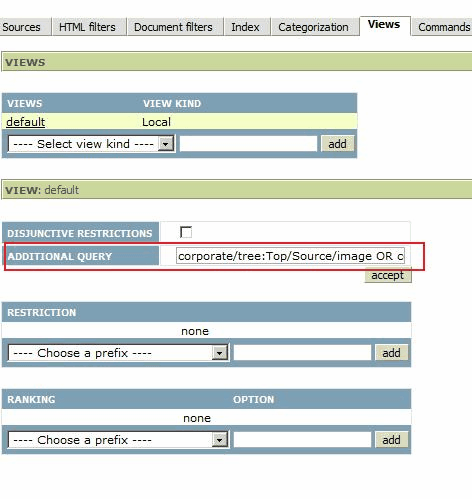Open the Commands tab
This screenshot has height=499, width=472.
443,27
